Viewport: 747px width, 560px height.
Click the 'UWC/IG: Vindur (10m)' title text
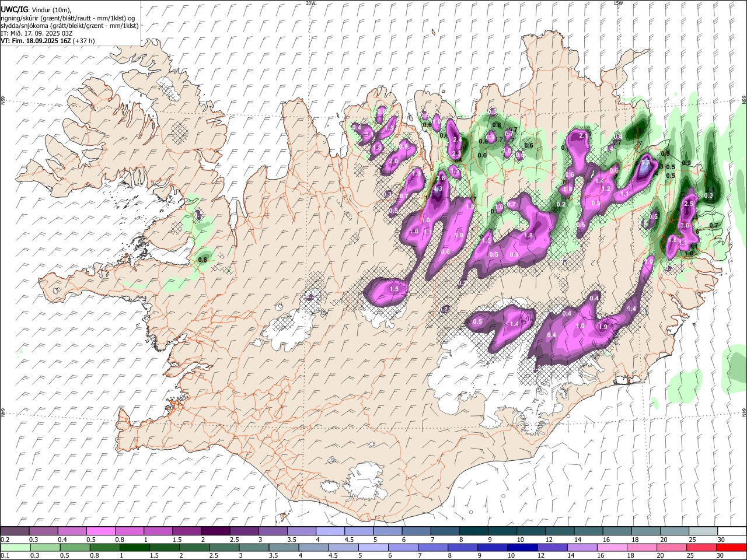pyautogui.click(x=36, y=10)
